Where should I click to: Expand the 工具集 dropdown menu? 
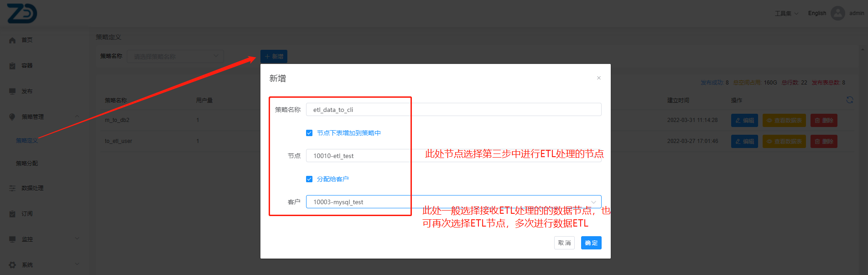[786, 13]
